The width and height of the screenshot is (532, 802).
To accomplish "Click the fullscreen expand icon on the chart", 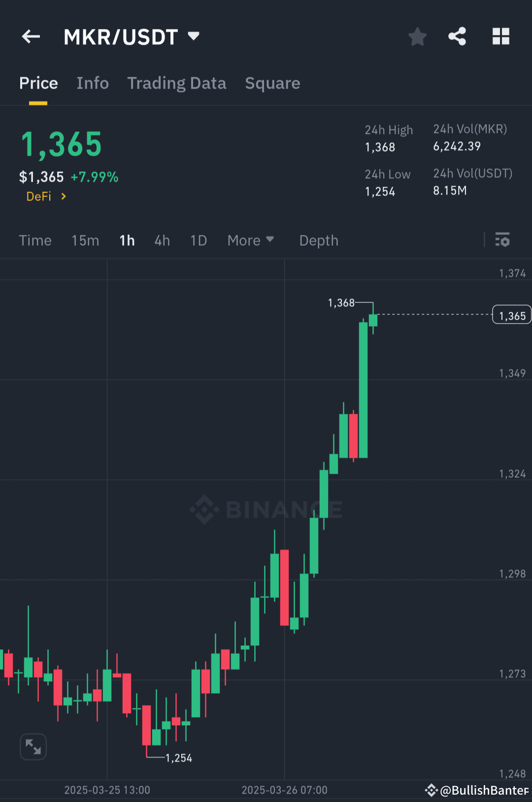I will click(x=33, y=746).
